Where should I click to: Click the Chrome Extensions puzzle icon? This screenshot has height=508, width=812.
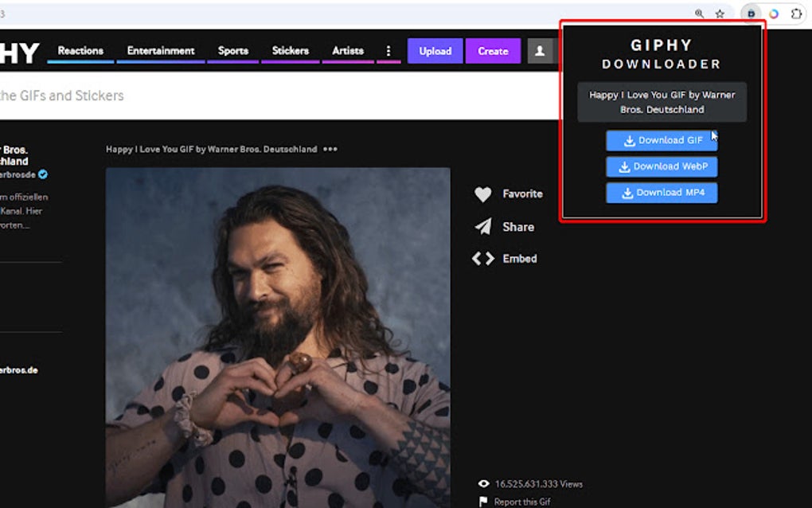click(x=795, y=14)
